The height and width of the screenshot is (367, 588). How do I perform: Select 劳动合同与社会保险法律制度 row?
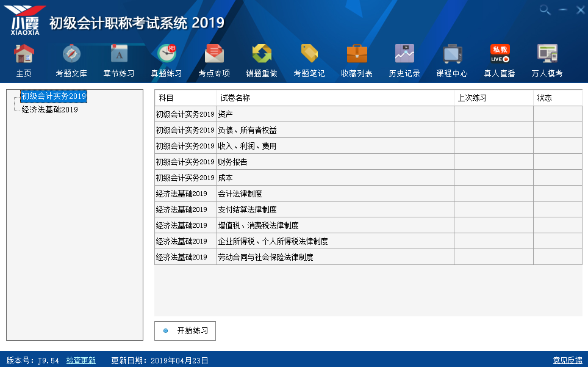point(368,257)
